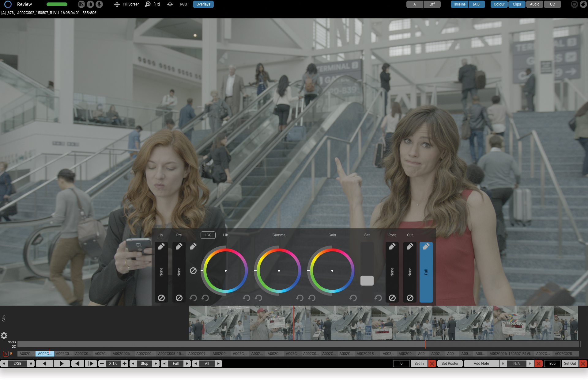
Task: Click right arrow next to Stop mode
Action: click(156, 364)
